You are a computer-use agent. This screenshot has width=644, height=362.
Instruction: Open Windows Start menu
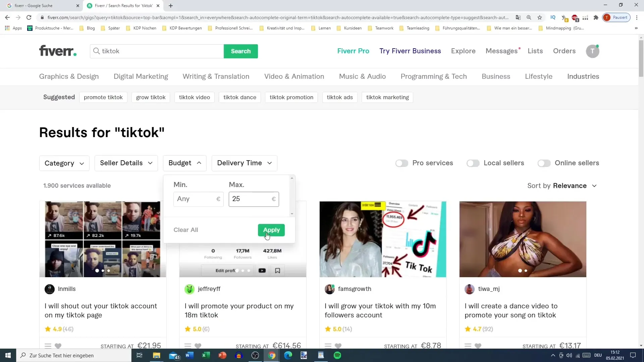point(8,355)
